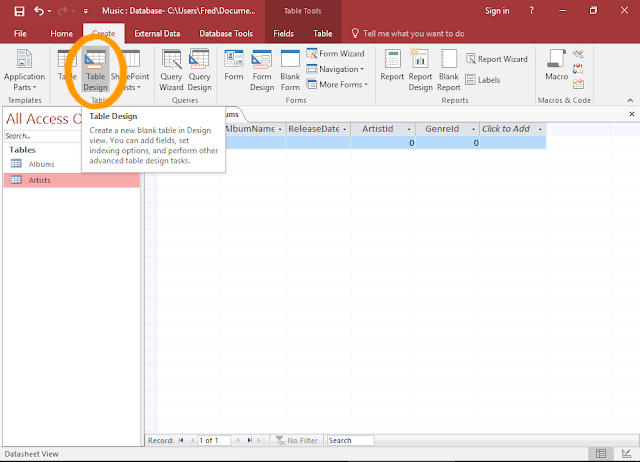Open Help question mark

531,11
